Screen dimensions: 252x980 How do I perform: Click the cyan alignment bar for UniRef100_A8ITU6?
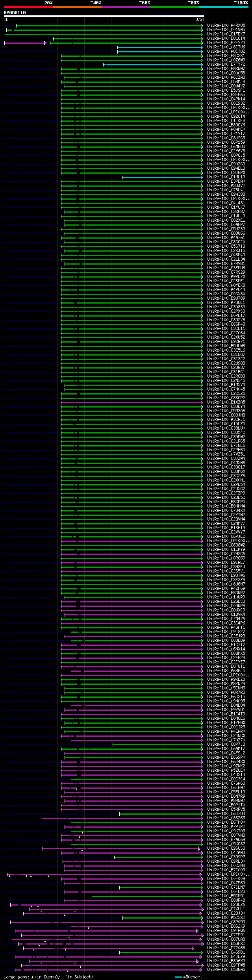pyautogui.click(x=160, y=47)
